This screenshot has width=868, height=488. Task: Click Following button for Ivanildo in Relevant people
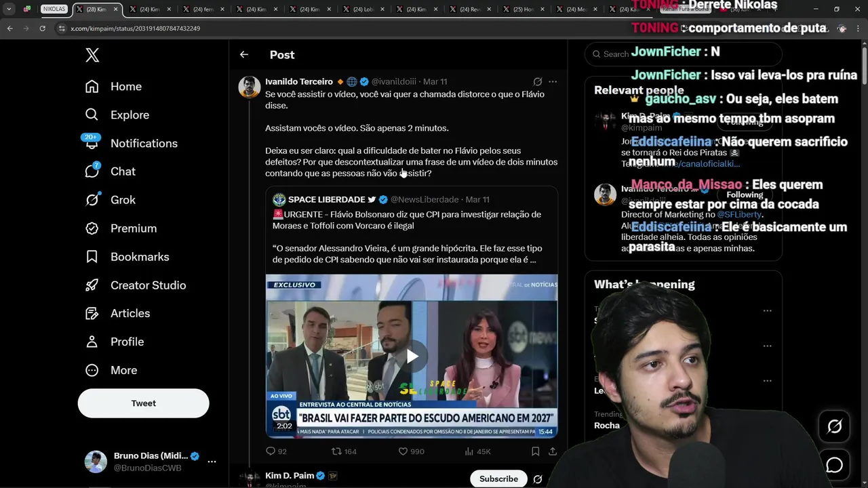pos(745,195)
